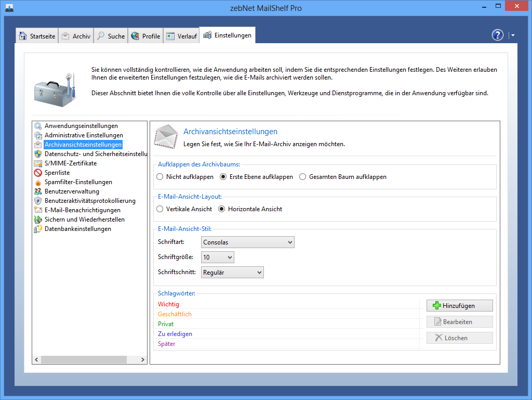Switch to the Verlauf tab
The width and height of the screenshot is (532, 400).
181,36
